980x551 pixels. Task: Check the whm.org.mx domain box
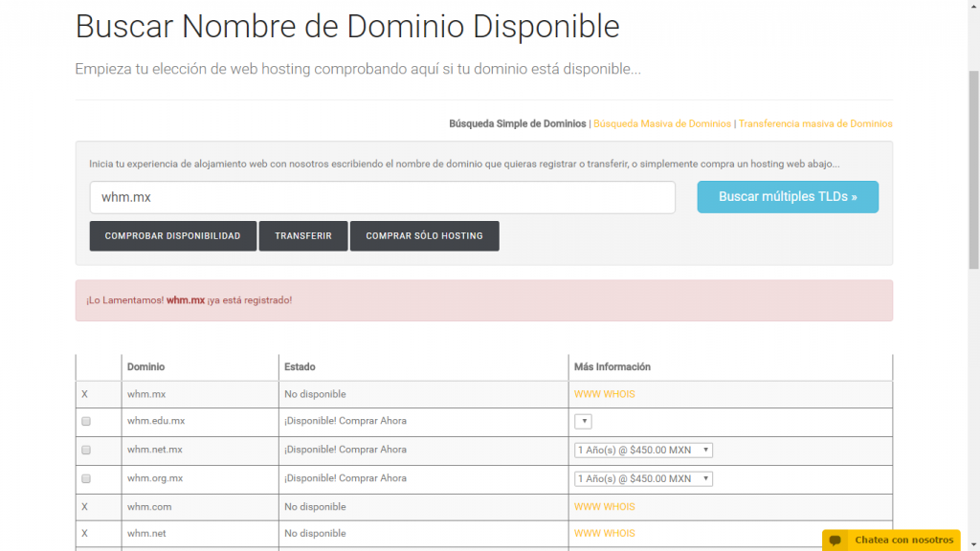point(86,478)
